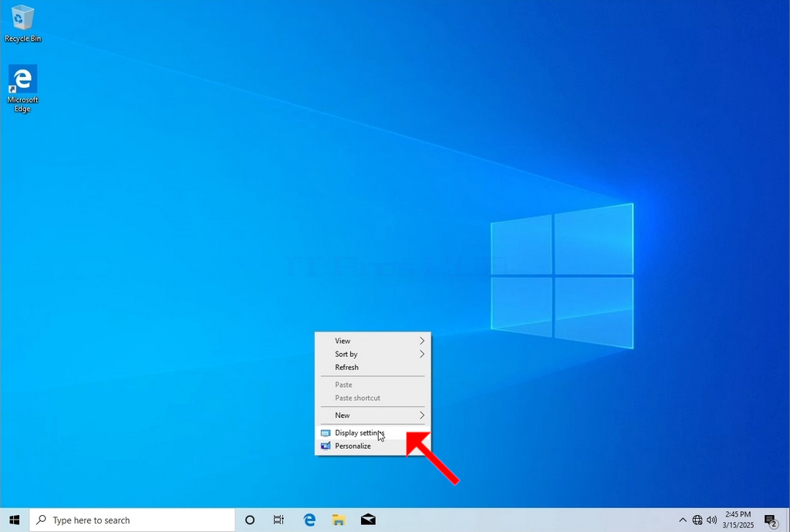Click the Type here to search box
The width and height of the screenshot is (790, 532).
coord(132,520)
